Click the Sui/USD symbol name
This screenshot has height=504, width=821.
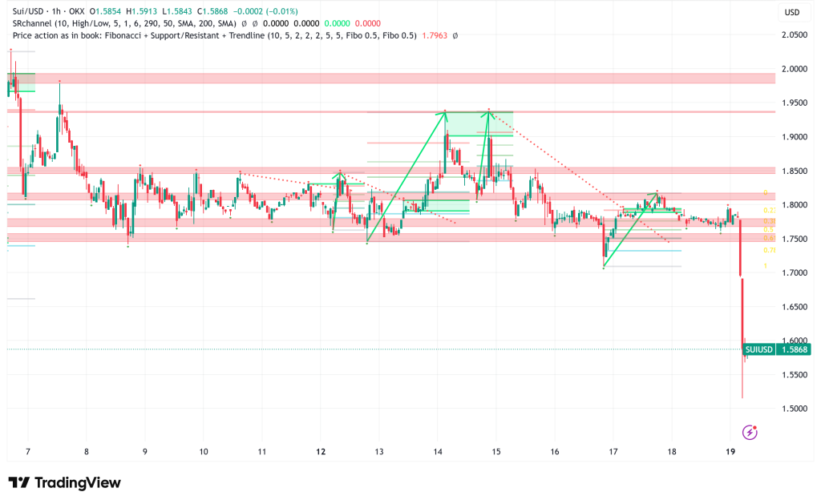click(22, 12)
